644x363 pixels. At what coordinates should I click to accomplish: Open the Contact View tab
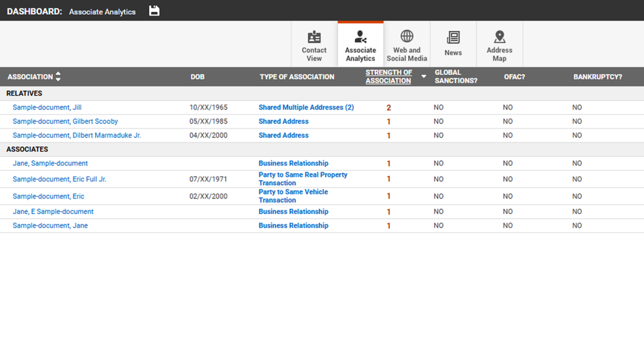pos(314,44)
